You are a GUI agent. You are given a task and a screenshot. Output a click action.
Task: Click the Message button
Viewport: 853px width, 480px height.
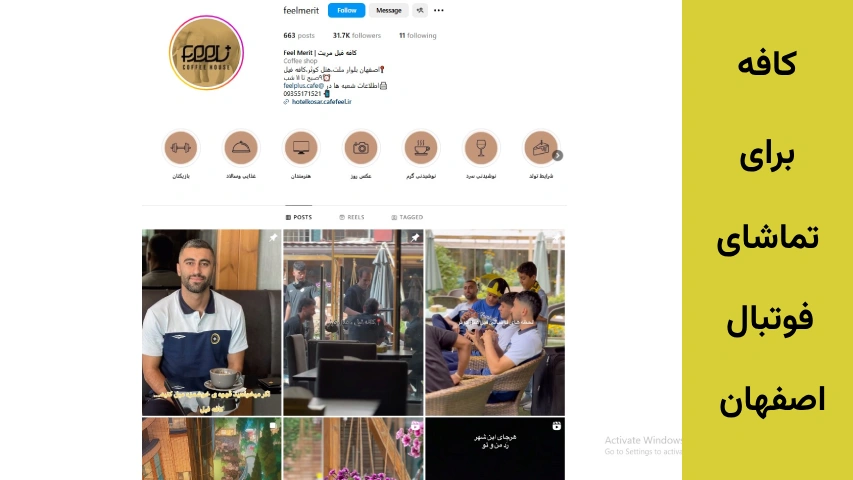(388, 10)
